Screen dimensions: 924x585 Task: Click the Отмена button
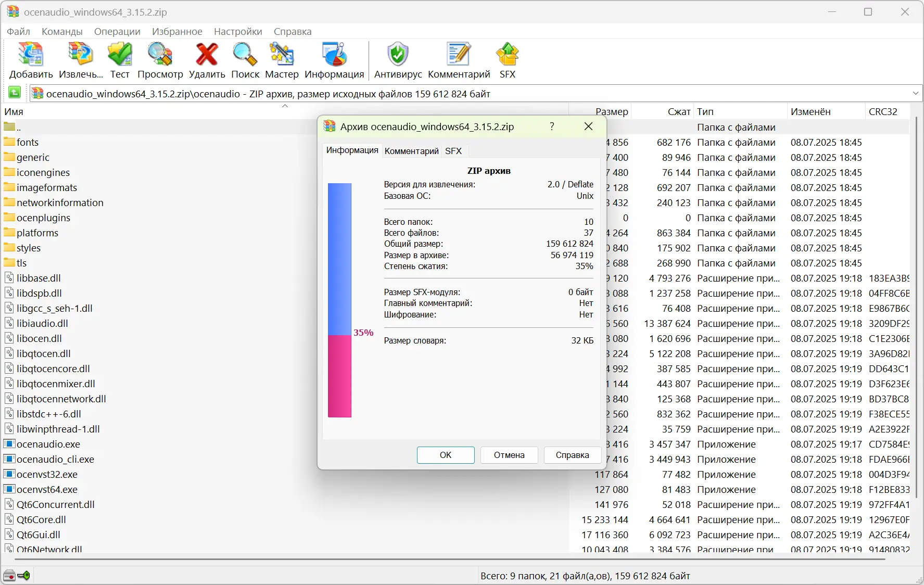click(509, 455)
